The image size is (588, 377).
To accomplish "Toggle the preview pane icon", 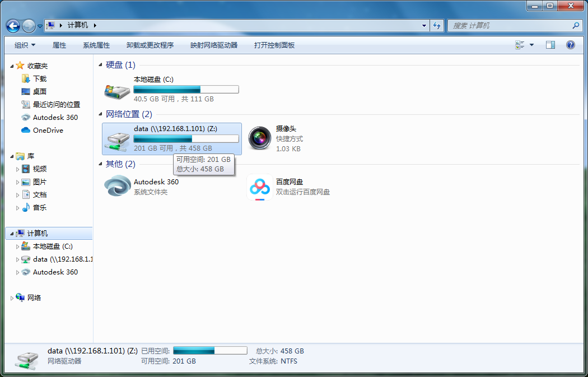I will pyautogui.click(x=550, y=45).
